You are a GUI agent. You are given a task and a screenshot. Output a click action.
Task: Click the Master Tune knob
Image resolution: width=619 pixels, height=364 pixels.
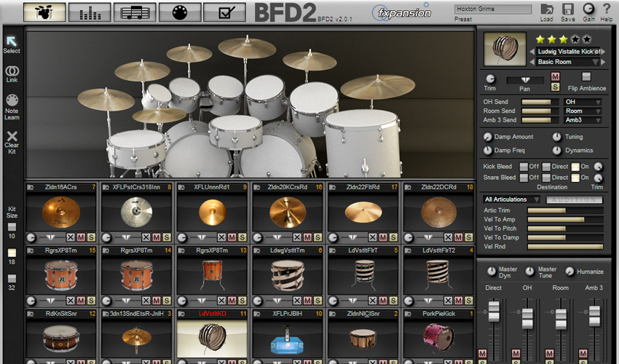pyautogui.click(x=529, y=272)
